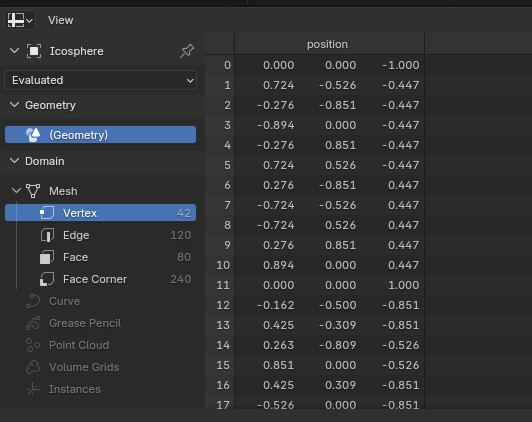The image size is (532, 422).
Task: Click the -0.309 value in row 13
Action: (338, 325)
